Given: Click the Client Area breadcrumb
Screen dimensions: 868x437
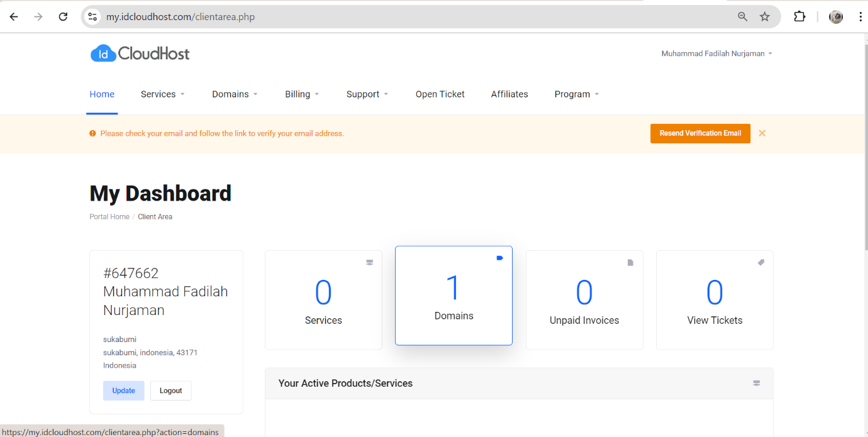Looking at the screenshot, I should [155, 217].
